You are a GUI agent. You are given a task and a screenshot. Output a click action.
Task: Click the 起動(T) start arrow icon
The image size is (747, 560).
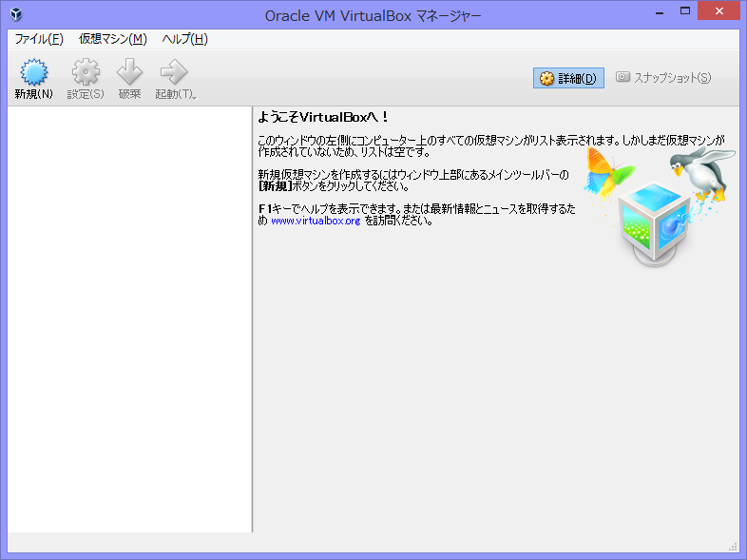coord(174,72)
